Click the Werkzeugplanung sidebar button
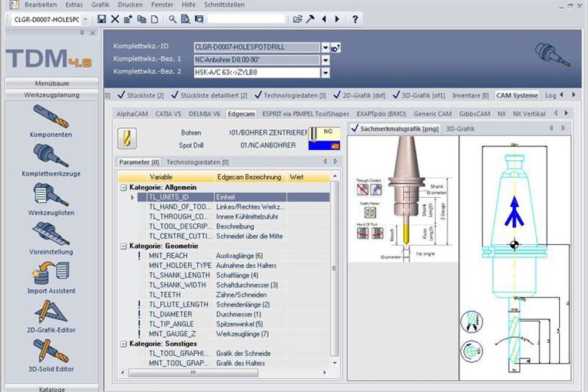 pyautogui.click(x=52, y=95)
